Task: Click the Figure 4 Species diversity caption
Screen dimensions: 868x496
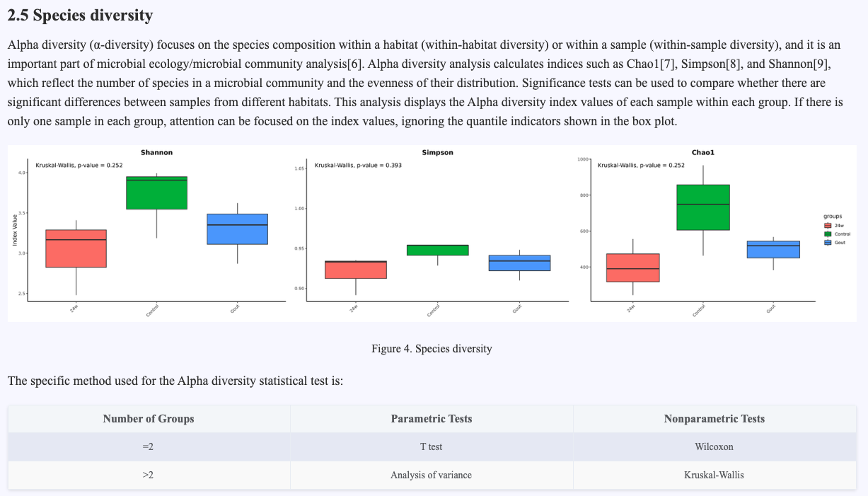Action: [432, 349]
